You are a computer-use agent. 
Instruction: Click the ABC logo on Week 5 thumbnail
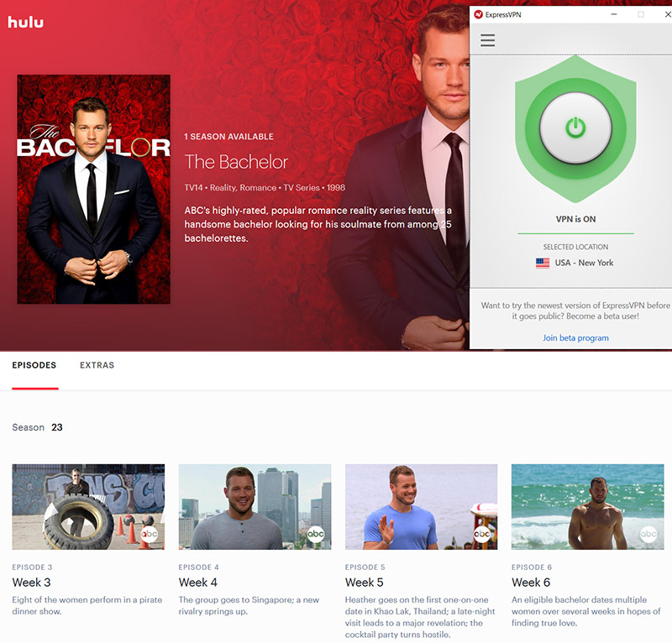[482, 534]
